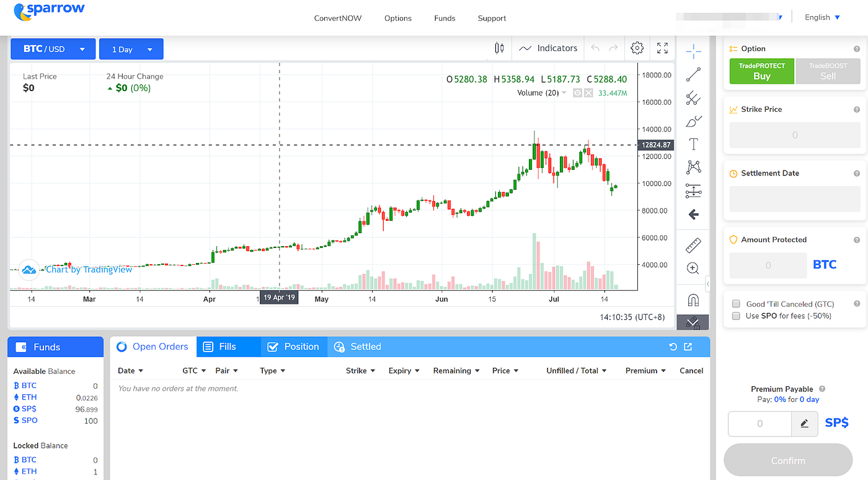Open chart settings gear

pos(637,48)
